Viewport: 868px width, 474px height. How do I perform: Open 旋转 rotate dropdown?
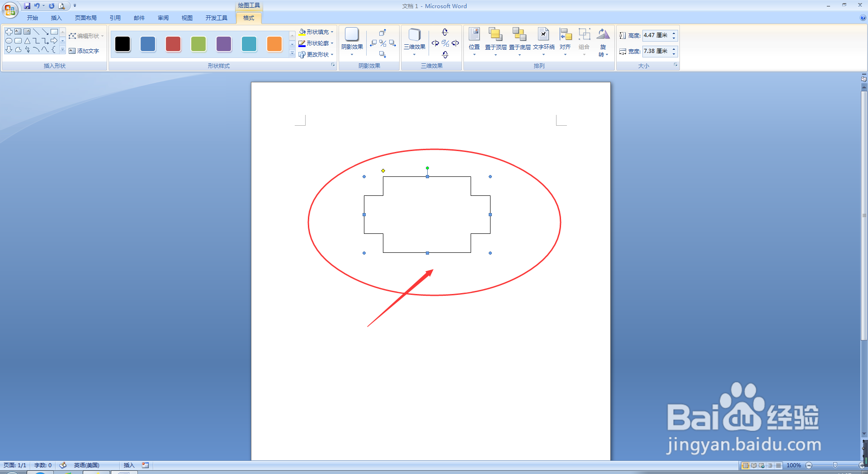[x=603, y=42]
